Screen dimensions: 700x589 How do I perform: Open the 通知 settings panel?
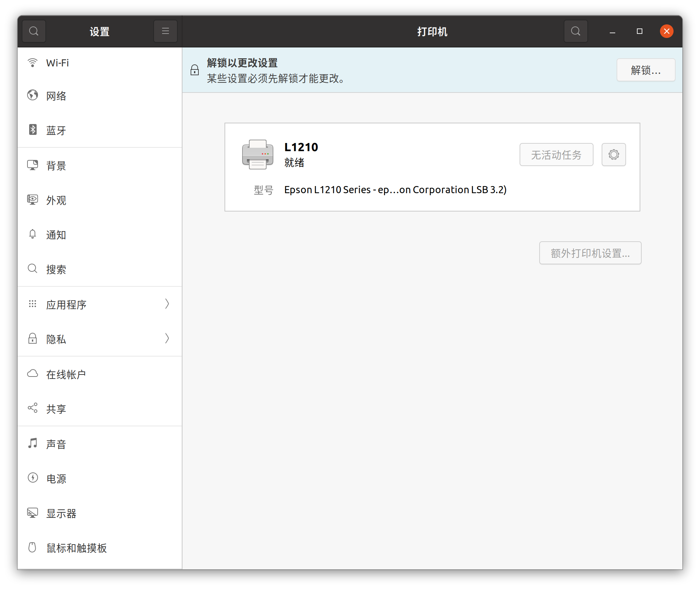click(56, 235)
